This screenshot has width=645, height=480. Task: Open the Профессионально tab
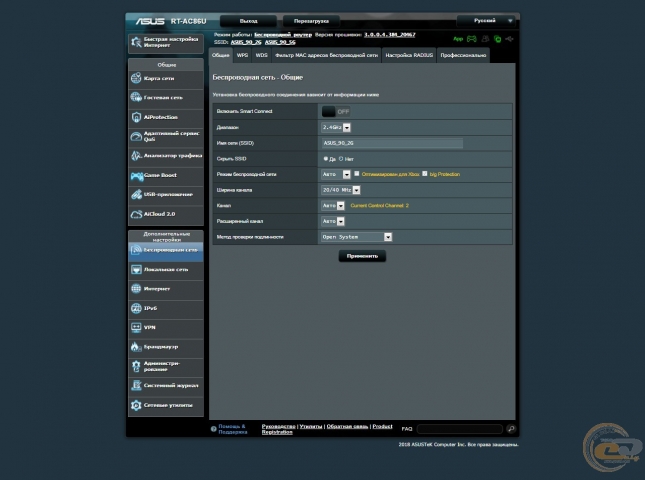(x=463, y=55)
